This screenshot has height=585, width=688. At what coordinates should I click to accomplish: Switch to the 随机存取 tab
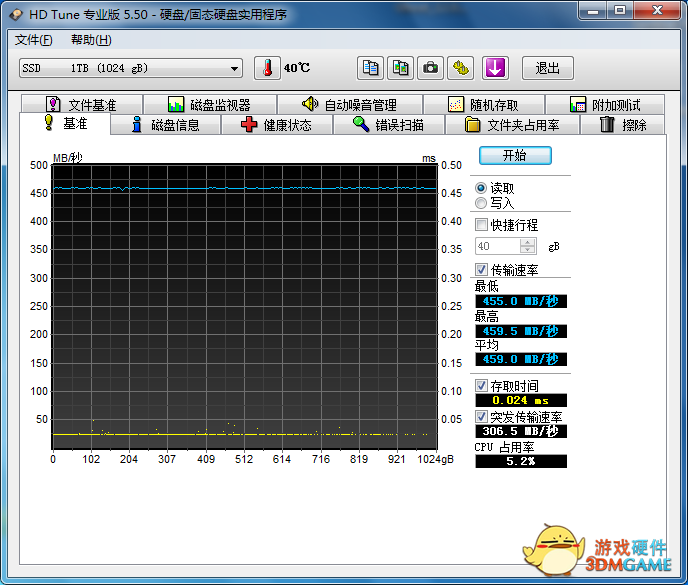[x=484, y=104]
